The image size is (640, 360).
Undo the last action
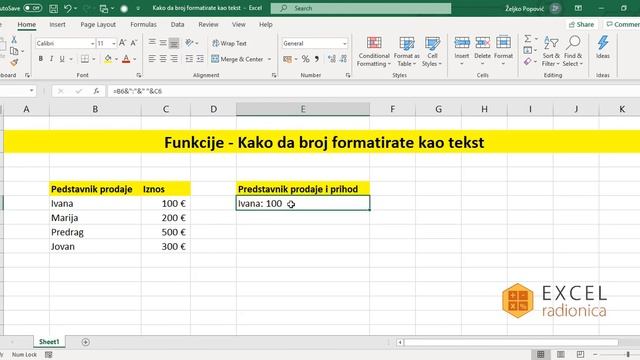pyautogui.click(x=68, y=8)
